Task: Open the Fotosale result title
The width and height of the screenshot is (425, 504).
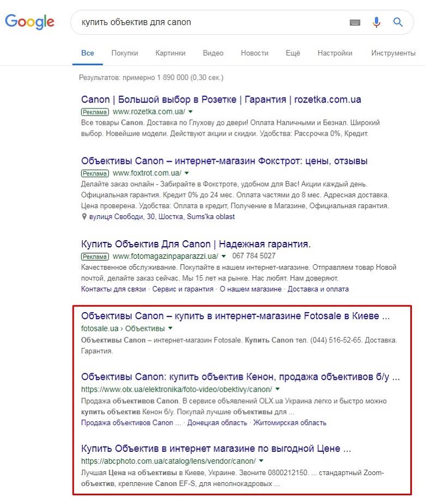Action: point(235,316)
